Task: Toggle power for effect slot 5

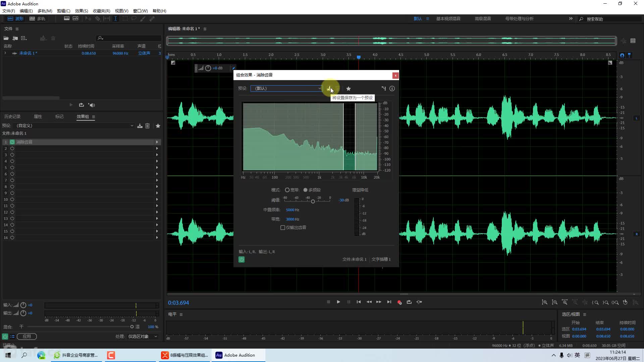Action: tap(12, 168)
